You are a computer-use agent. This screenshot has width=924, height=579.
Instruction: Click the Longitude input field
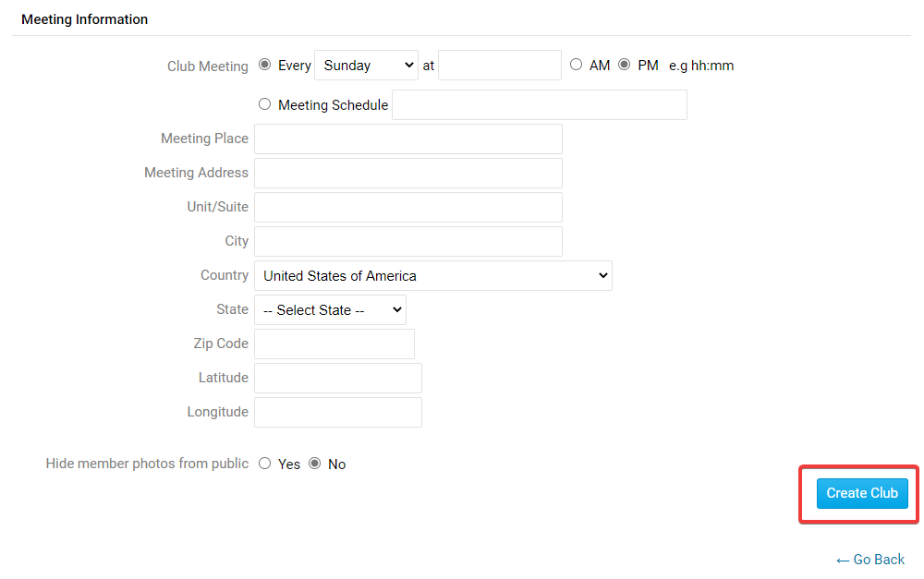coord(338,412)
